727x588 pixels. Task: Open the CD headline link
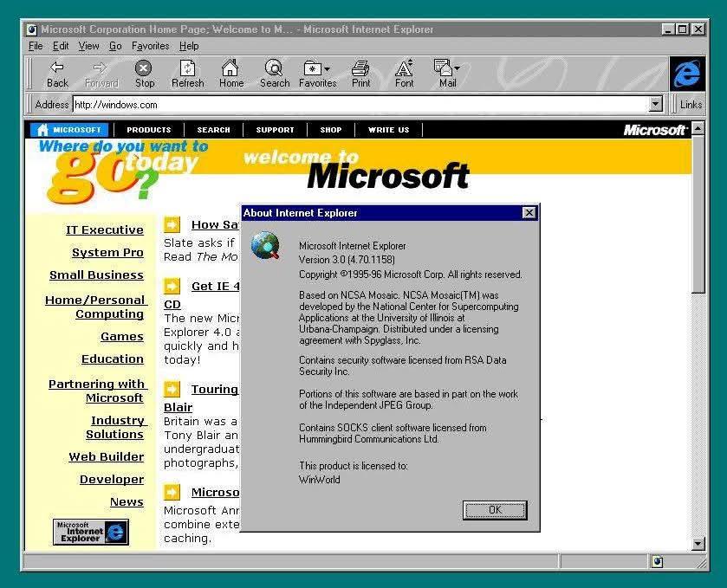coord(172,305)
